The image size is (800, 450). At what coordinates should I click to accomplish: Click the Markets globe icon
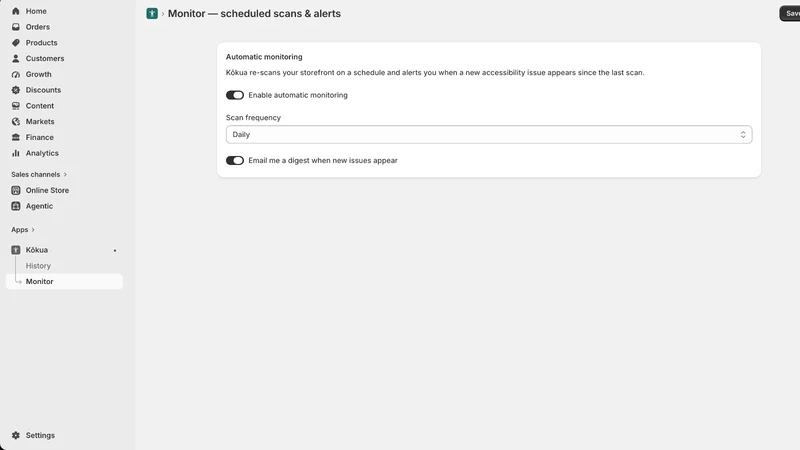(16, 121)
